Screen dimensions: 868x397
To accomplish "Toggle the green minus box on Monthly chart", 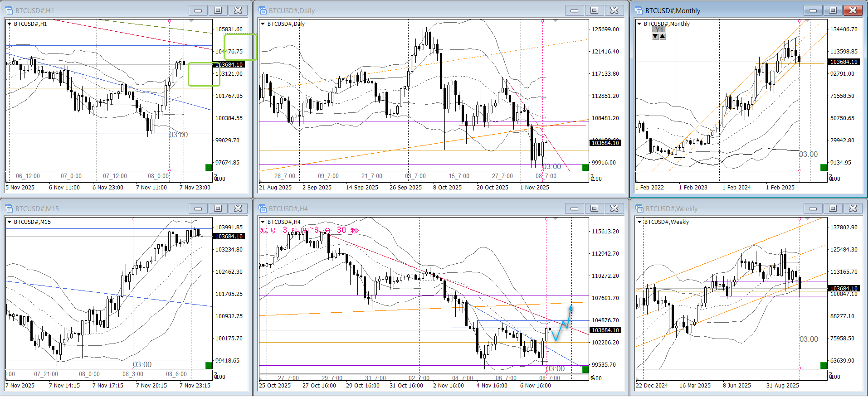I will [x=824, y=168].
